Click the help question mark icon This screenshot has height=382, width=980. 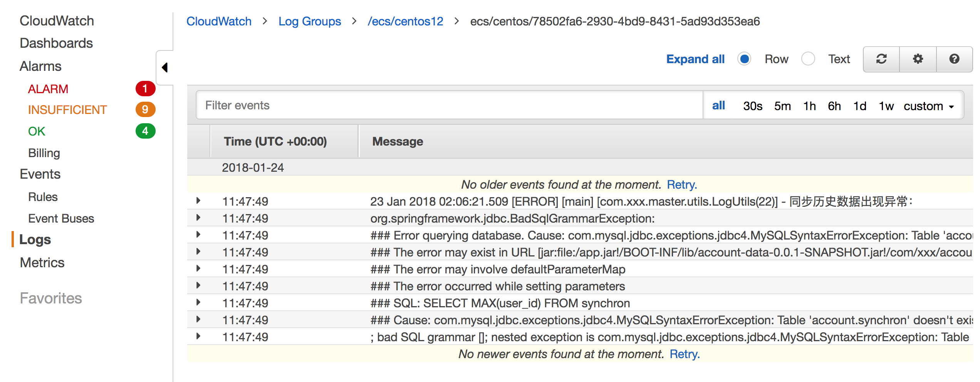954,59
